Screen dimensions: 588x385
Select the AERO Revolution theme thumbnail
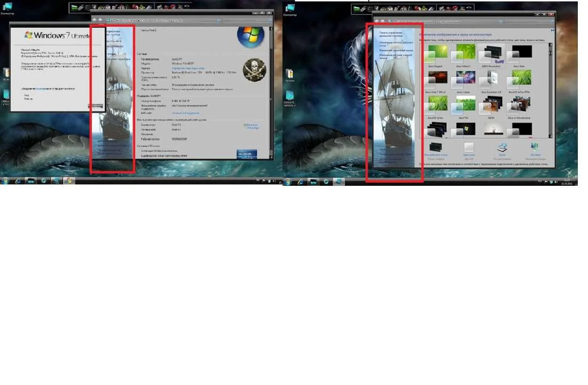[492, 54]
